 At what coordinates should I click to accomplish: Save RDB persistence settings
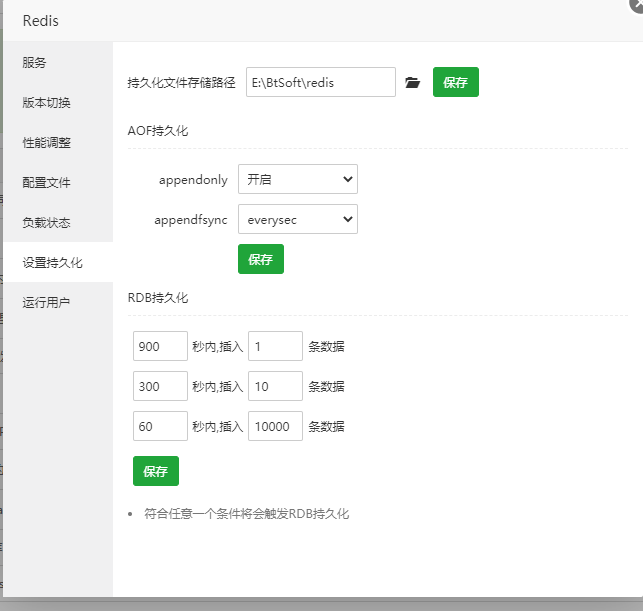(156, 471)
